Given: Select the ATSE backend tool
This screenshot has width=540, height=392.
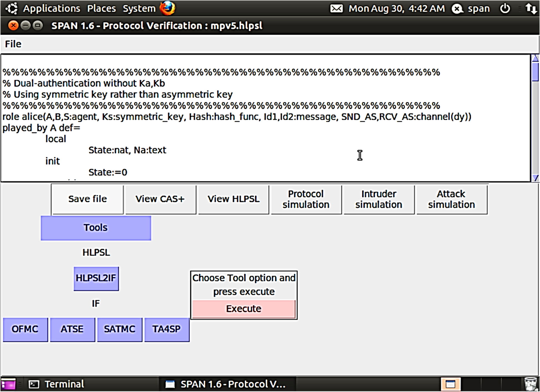Looking at the screenshot, I should 72,329.
